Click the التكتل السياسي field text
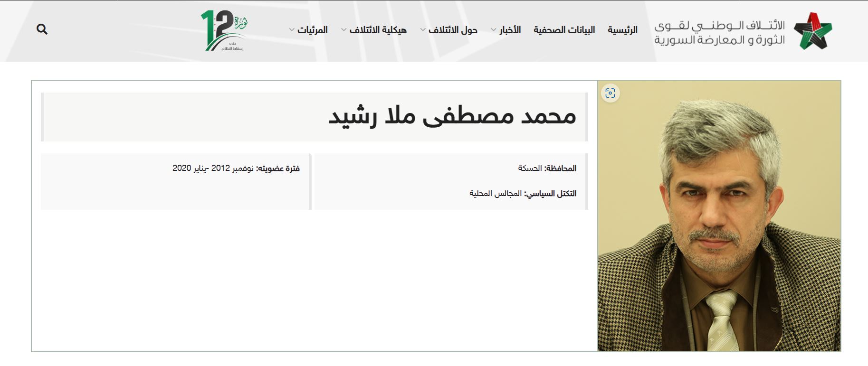The width and height of the screenshot is (868, 366). pyautogui.click(x=523, y=194)
